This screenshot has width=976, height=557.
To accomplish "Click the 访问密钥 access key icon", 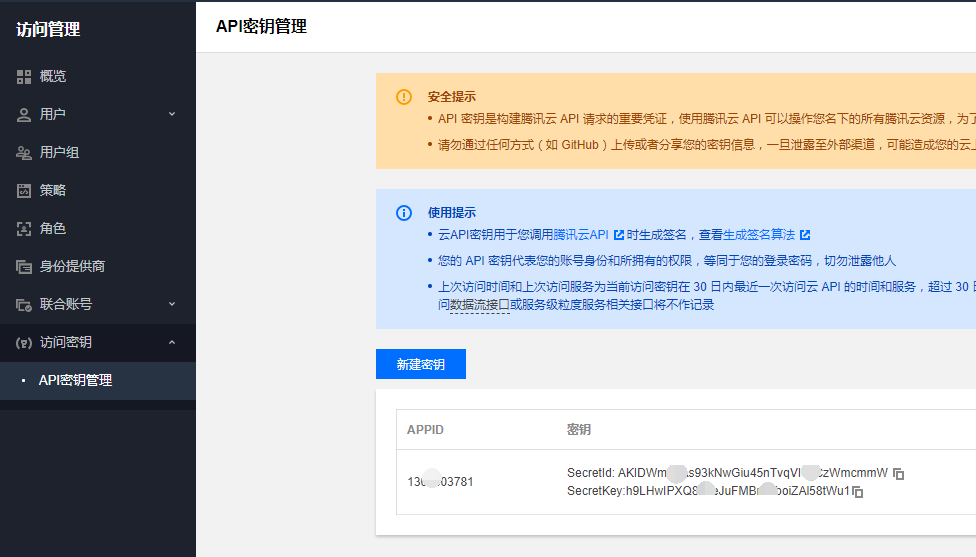I will 24,342.
